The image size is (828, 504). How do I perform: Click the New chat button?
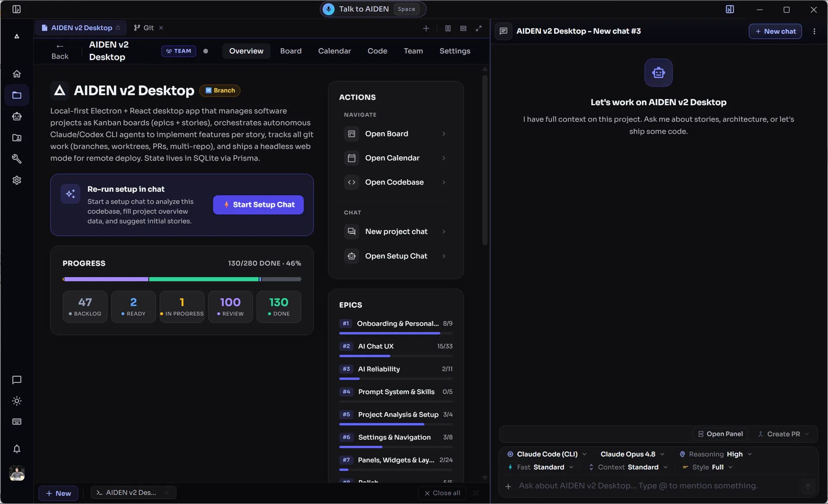point(775,31)
